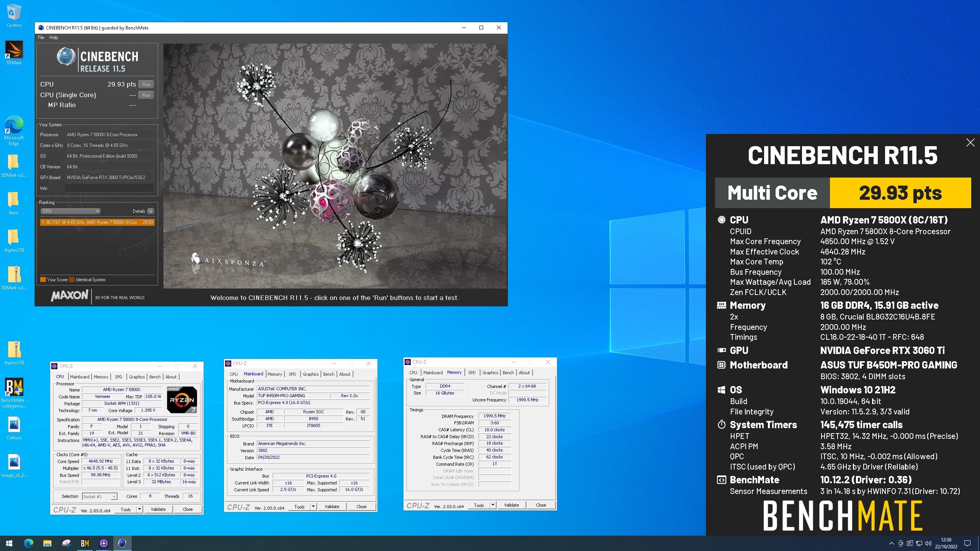
Task: Select the Cattura image file
Action: [x=14, y=428]
